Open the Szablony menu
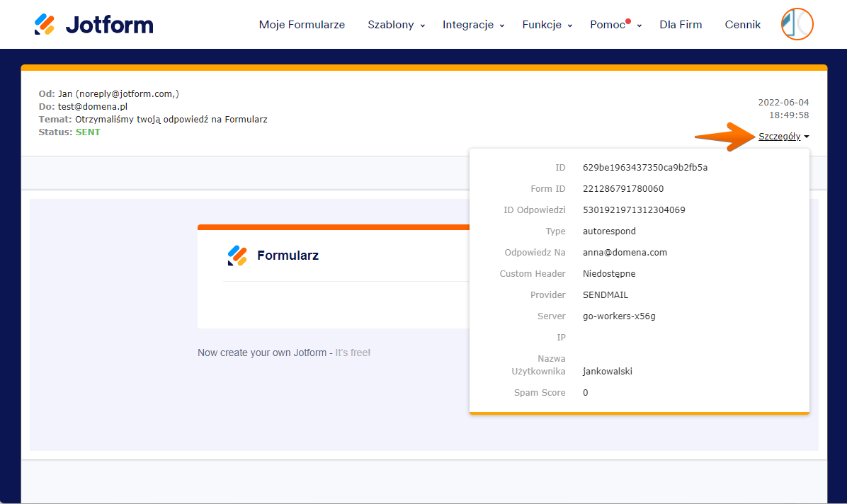 [x=390, y=24]
